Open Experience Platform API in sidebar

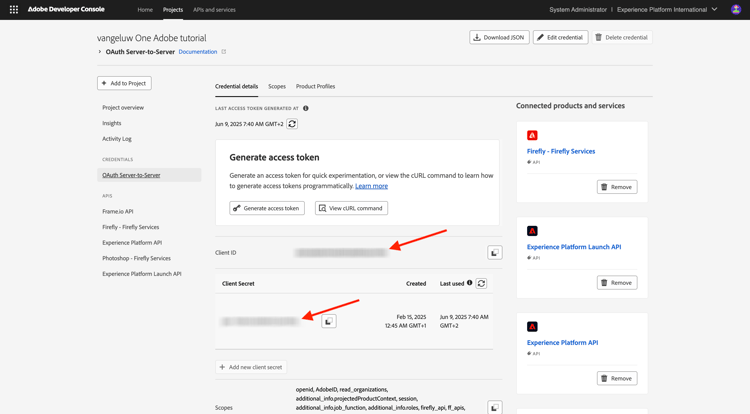(132, 243)
